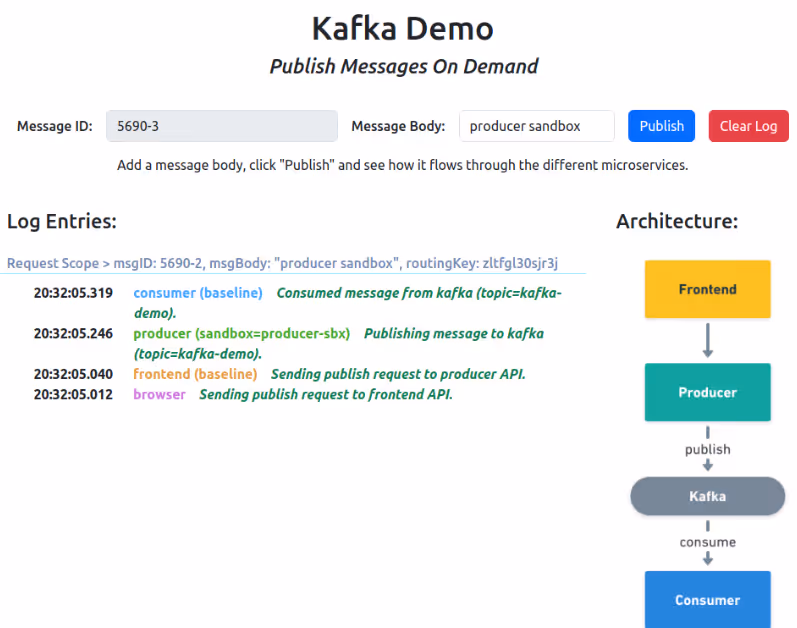Click the "browser" log source label
The image size is (797, 628).
click(x=159, y=395)
